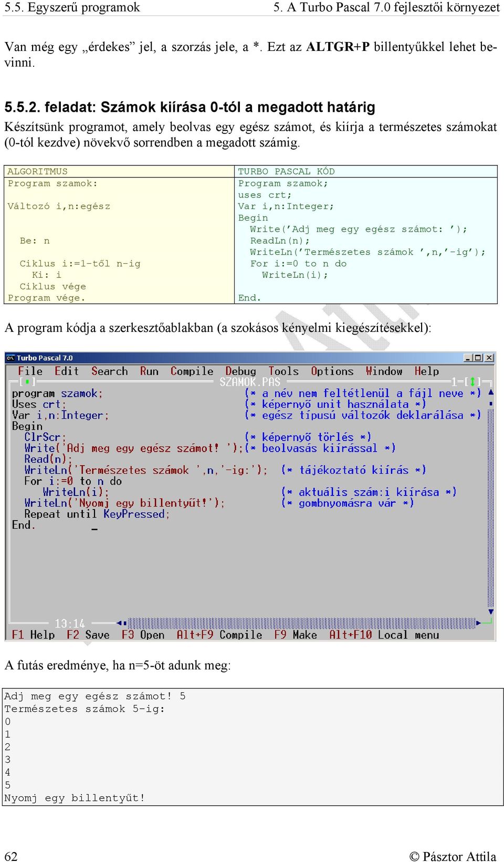Click 'Program vége.' in the algorithm column
The width and height of the screenshot is (504, 862).
tap(46, 298)
